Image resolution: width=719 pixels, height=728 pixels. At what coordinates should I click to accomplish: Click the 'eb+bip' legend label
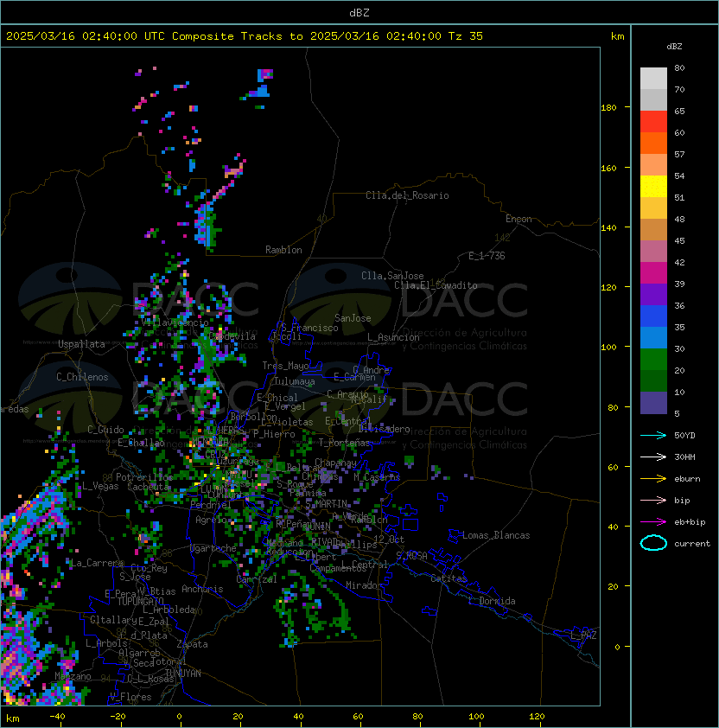click(690, 522)
